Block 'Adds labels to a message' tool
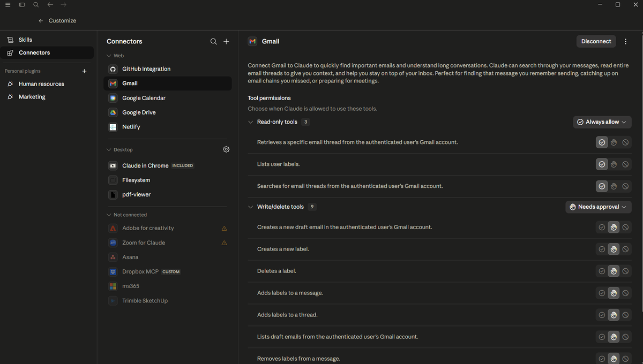 [x=625, y=293]
